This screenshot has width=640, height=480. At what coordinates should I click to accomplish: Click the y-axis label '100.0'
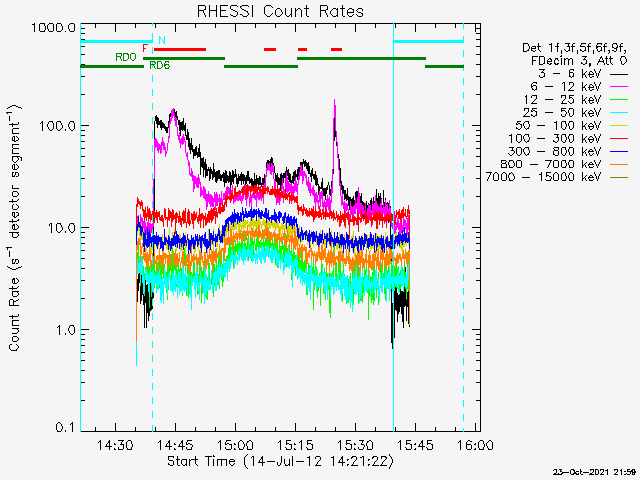tap(57, 126)
